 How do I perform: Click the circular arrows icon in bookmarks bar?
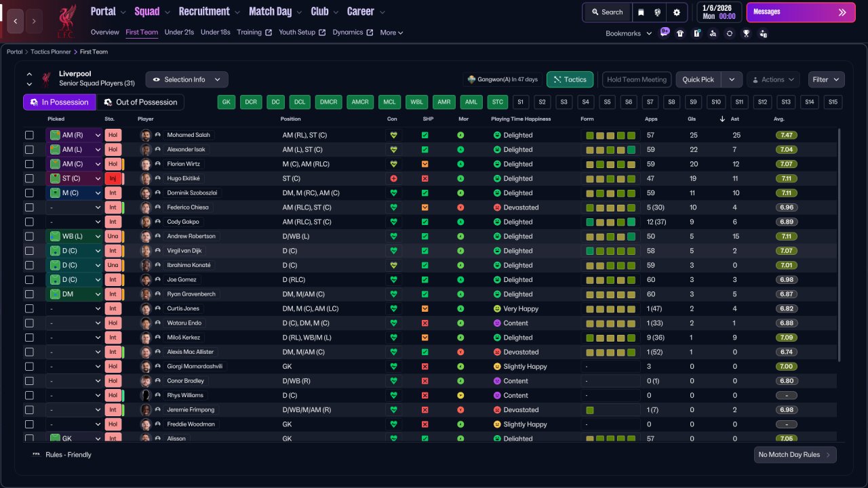pyautogui.click(x=730, y=33)
